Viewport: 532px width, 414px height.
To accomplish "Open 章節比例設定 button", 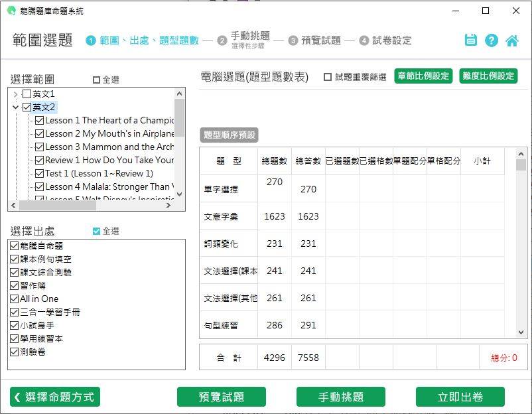I will [x=423, y=76].
